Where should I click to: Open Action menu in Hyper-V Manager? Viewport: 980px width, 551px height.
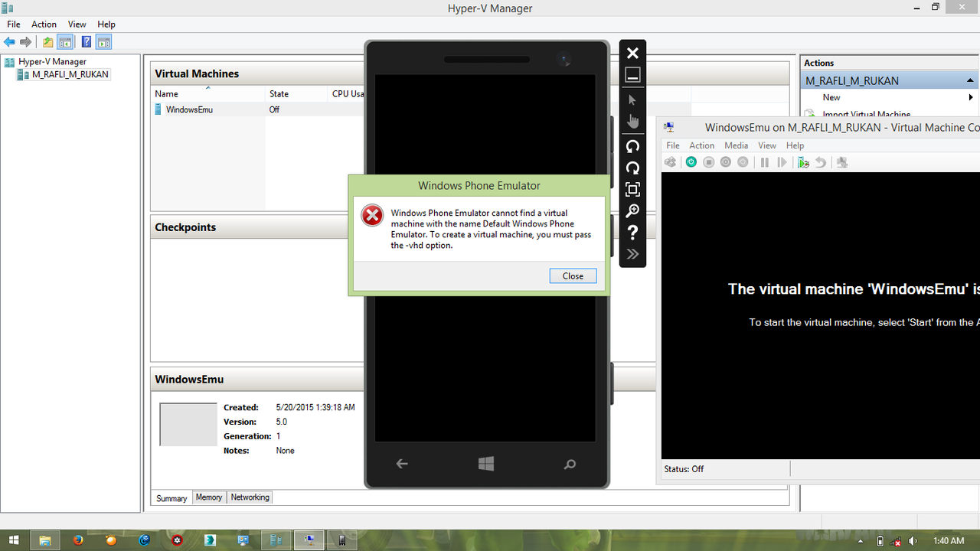(x=44, y=24)
